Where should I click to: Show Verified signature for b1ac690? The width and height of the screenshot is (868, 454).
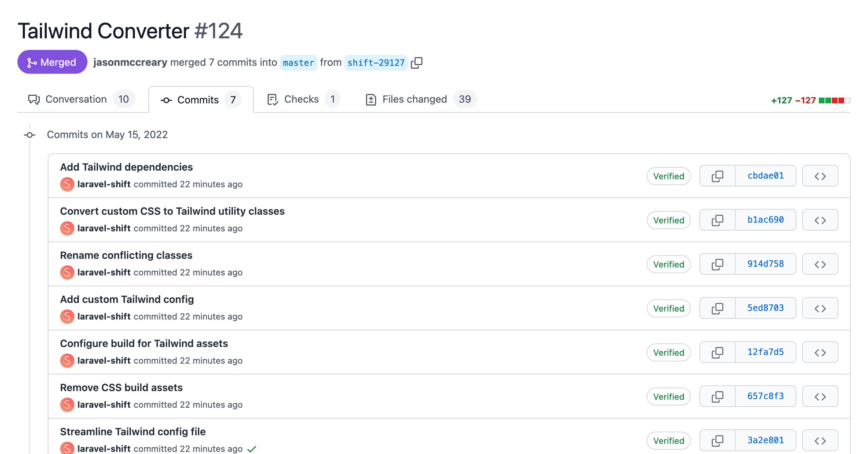point(668,220)
